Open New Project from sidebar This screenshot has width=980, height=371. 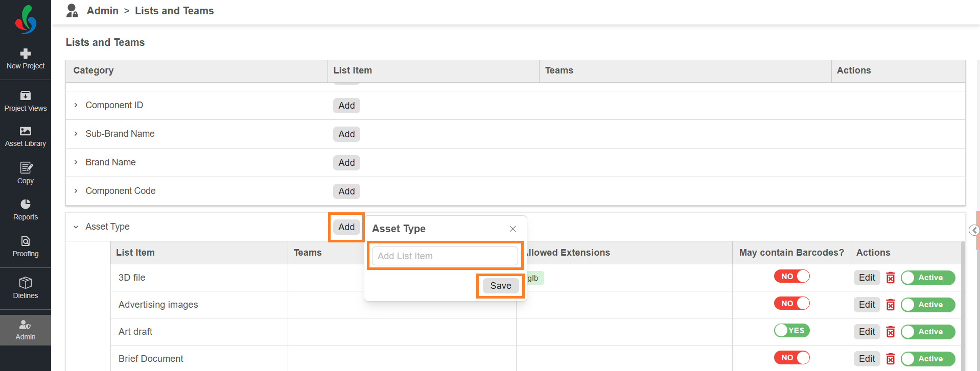coord(26,59)
